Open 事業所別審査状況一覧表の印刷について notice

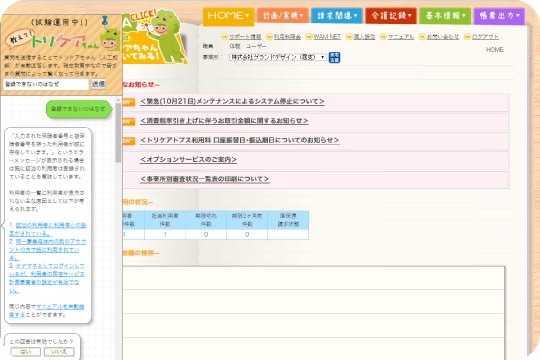[x=205, y=179]
